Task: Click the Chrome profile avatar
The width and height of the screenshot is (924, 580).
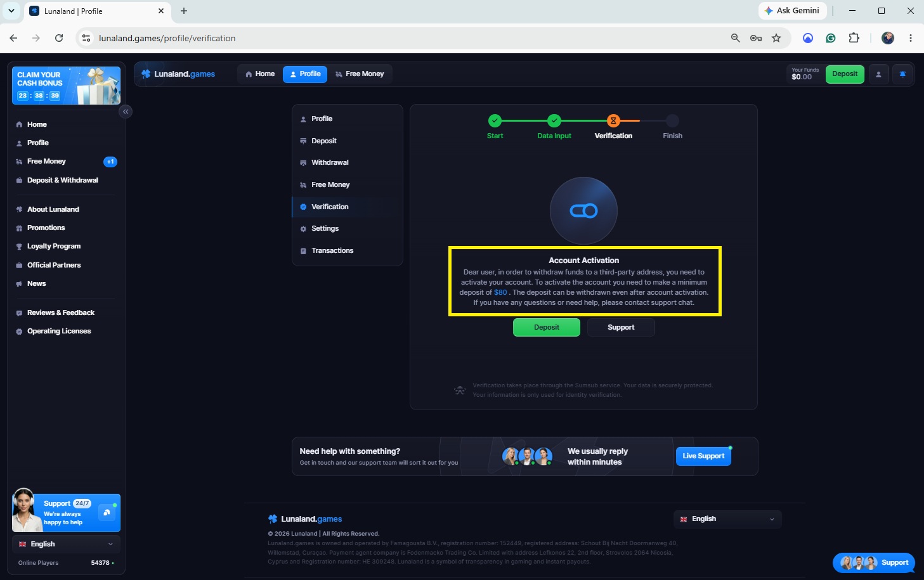Action: pyautogui.click(x=888, y=38)
